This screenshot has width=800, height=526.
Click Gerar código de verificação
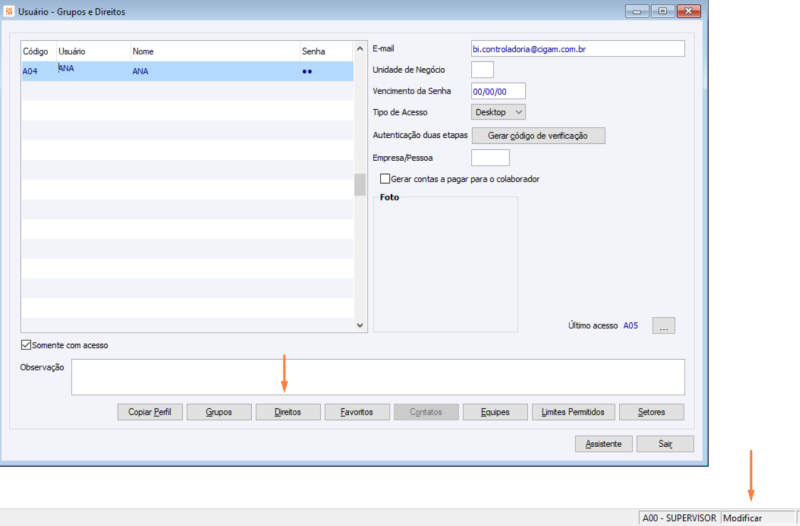click(538, 136)
